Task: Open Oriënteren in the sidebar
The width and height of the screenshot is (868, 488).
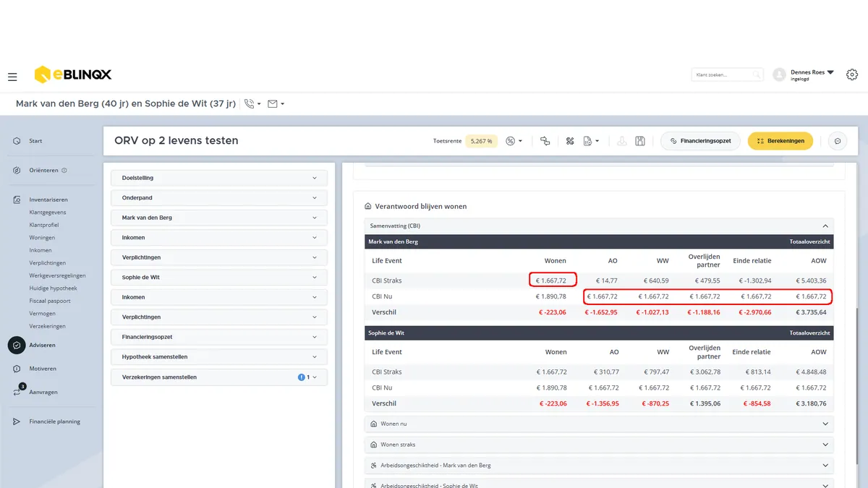Action: 43,171
